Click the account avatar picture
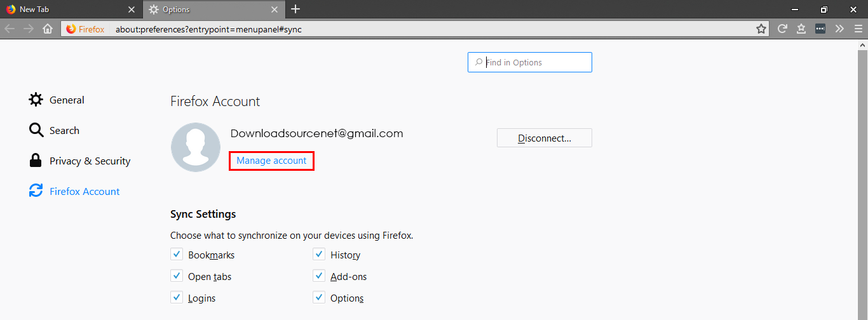The width and height of the screenshot is (868, 320). 196,147
